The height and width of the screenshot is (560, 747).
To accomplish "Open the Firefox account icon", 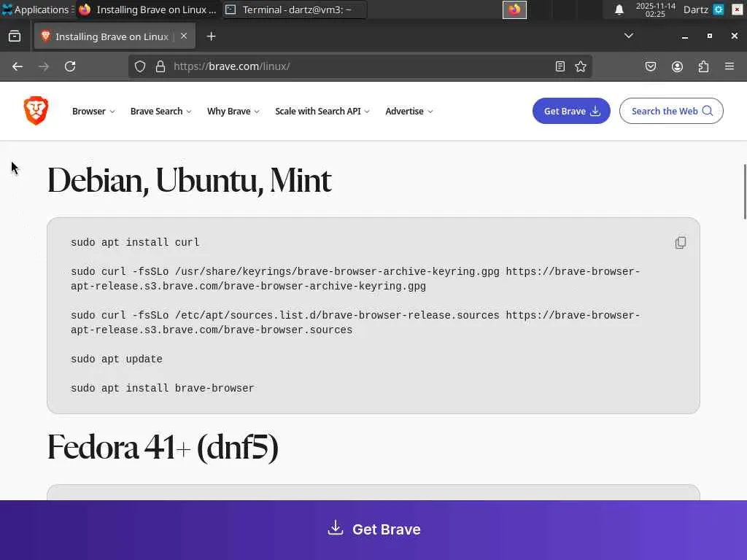I will point(677,66).
